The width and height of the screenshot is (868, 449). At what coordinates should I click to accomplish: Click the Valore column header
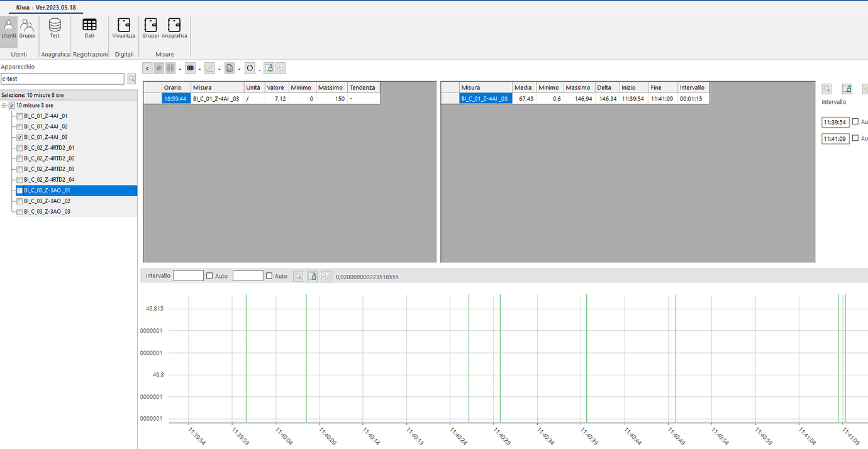(277, 87)
